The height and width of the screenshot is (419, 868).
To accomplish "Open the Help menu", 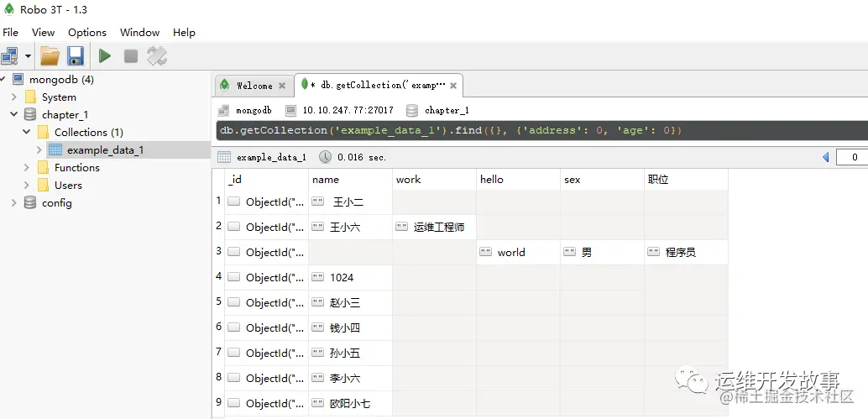I will tap(184, 33).
